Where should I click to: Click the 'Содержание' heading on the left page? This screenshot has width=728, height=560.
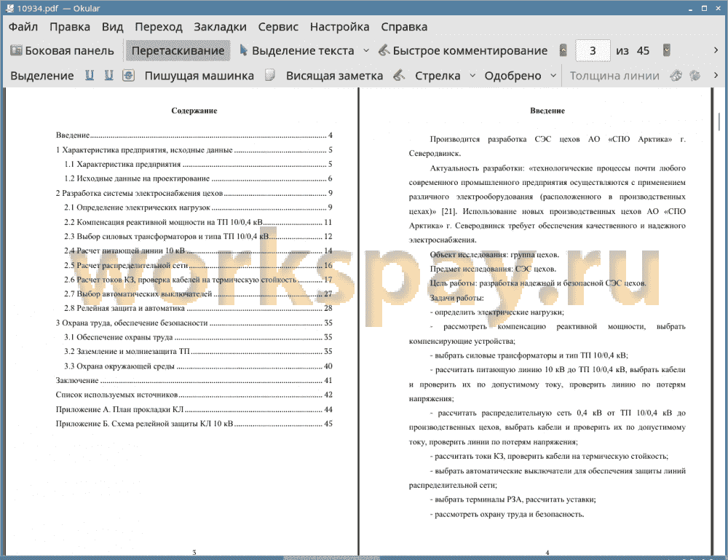tap(194, 111)
